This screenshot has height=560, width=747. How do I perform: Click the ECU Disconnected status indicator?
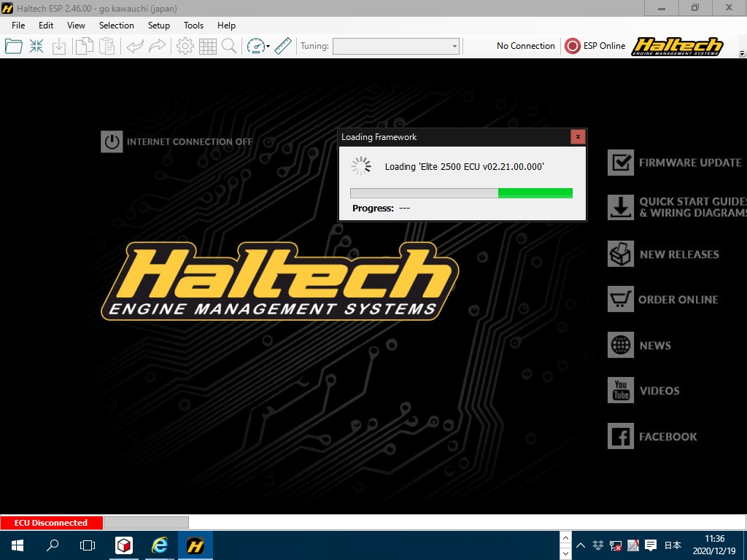(x=51, y=522)
